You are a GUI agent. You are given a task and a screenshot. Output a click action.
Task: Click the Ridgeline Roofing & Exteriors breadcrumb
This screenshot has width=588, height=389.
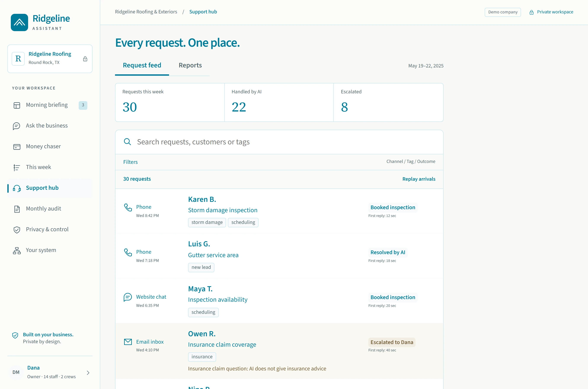tap(146, 12)
